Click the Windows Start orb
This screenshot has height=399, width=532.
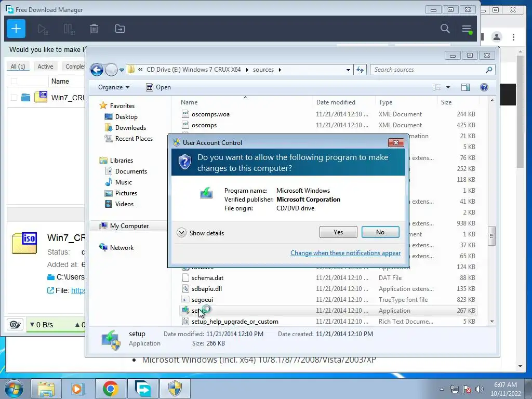(x=14, y=389)
